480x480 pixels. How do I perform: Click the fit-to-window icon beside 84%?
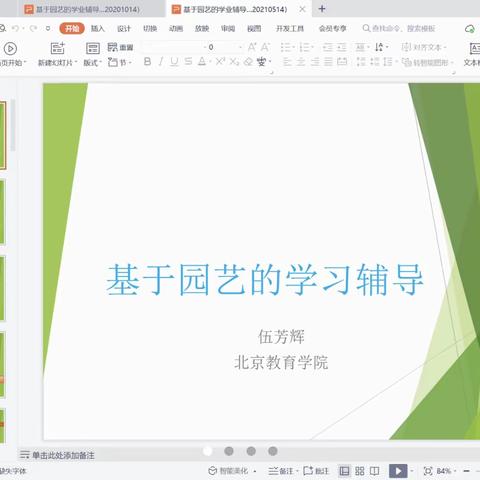pos(428,471)
